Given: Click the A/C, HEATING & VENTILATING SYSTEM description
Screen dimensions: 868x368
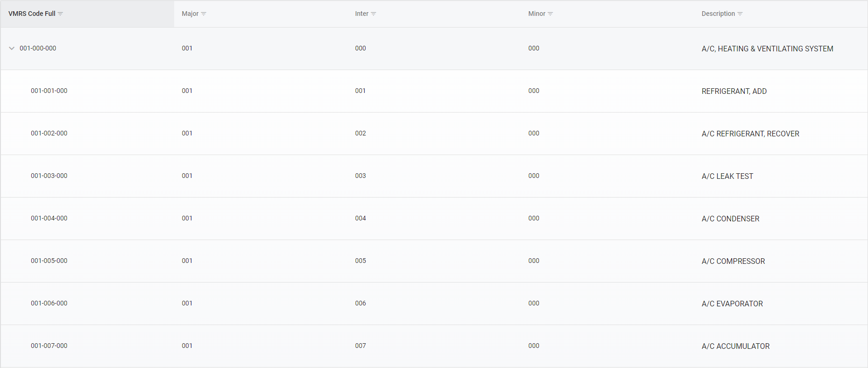Looking at the screenshot, I should coord(768,48).
